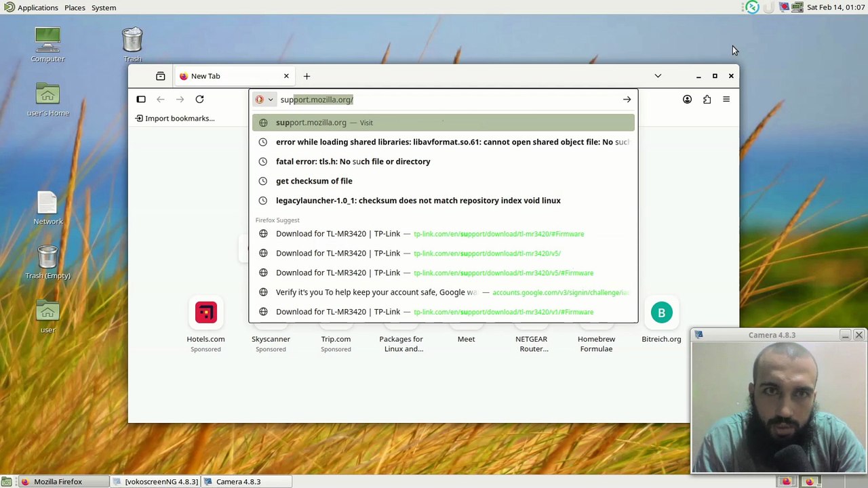This screenshot has height=488, width=868.
Task: Reload the current Firefox page
Action: pos(199,100)
